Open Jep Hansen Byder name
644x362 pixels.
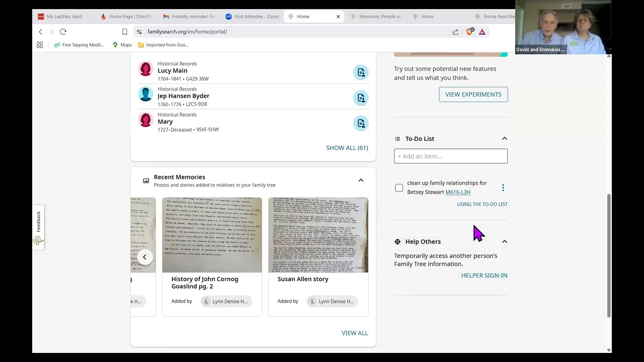[x=184, y=96]
